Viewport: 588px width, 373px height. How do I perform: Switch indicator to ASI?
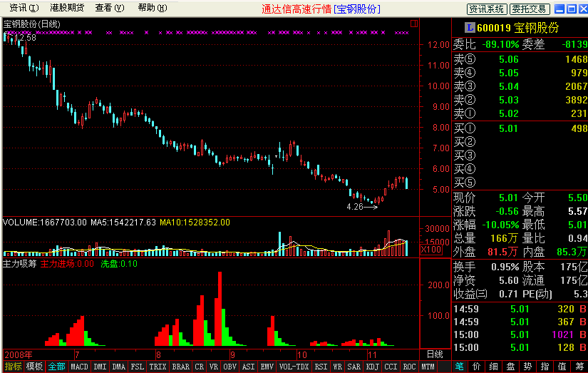248,367
